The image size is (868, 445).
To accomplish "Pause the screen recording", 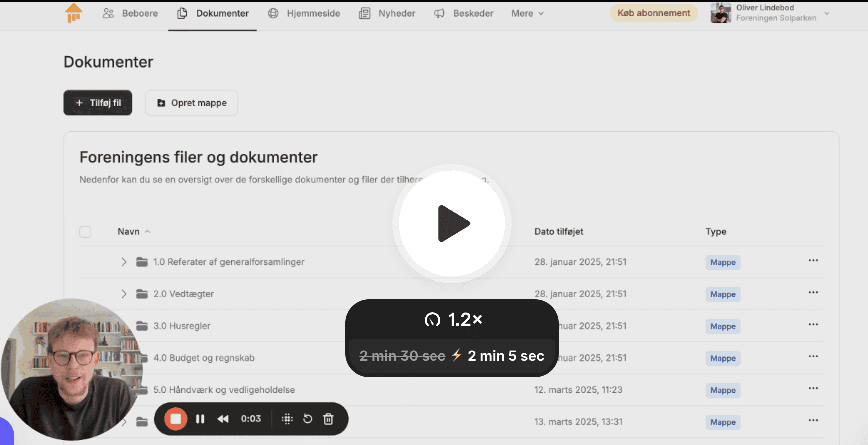I will pyautogui.click(x=200, y=419).
